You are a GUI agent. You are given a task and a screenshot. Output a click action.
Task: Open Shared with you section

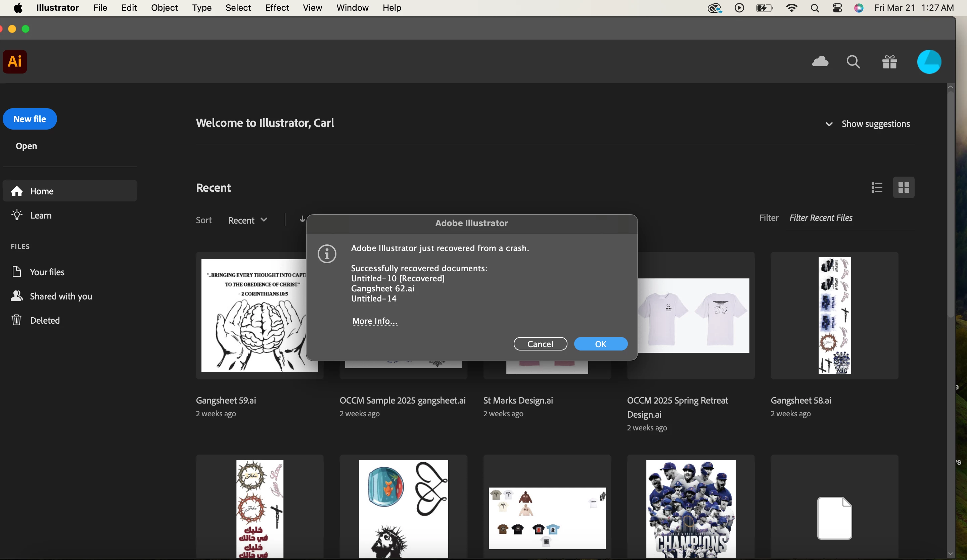61,296
